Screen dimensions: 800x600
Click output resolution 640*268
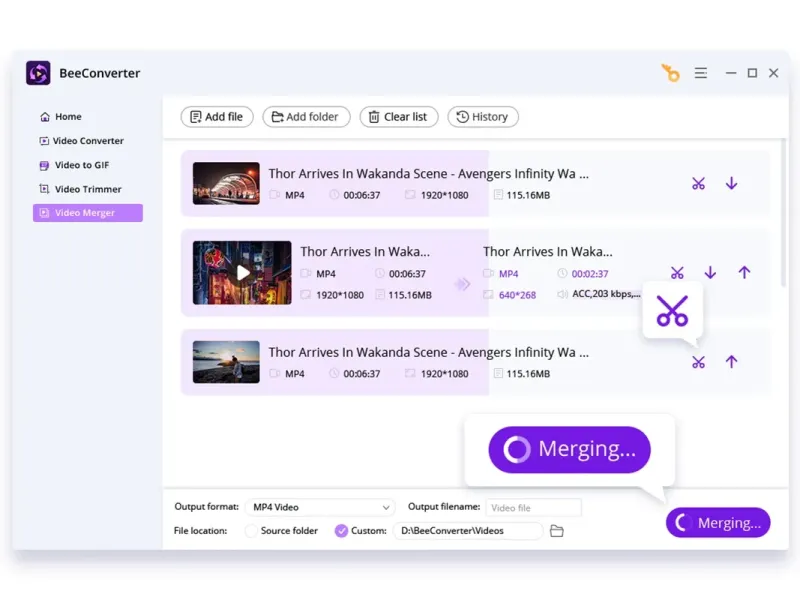517,295
